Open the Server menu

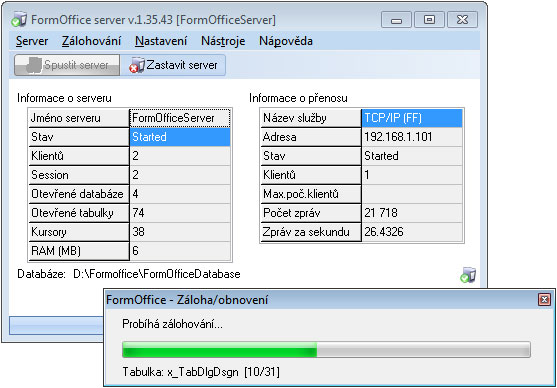click(x=32, y=41)
